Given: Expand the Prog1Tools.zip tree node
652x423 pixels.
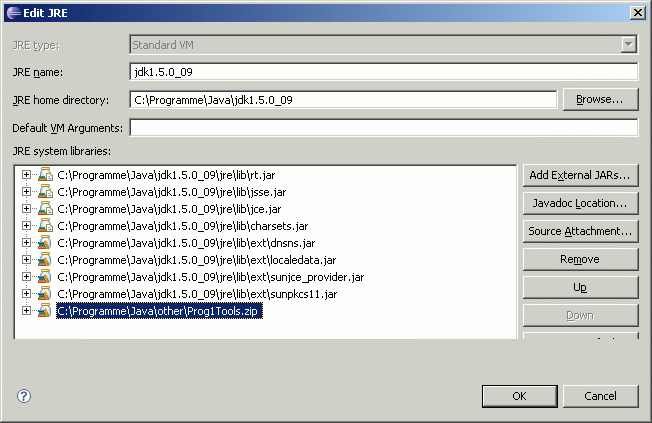Looking at the screenshot, I should [x=26, y=311].
